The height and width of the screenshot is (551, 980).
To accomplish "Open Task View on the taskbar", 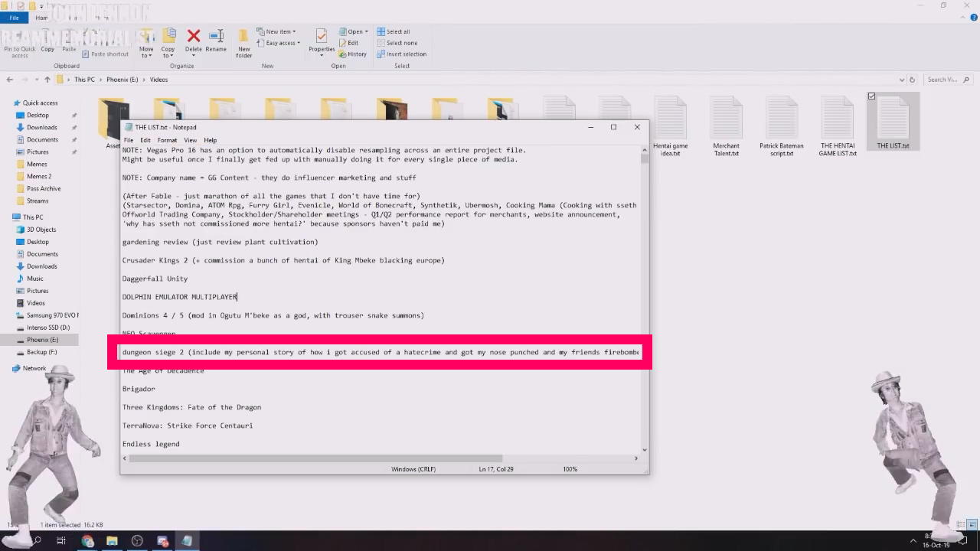I will point(61,541).
